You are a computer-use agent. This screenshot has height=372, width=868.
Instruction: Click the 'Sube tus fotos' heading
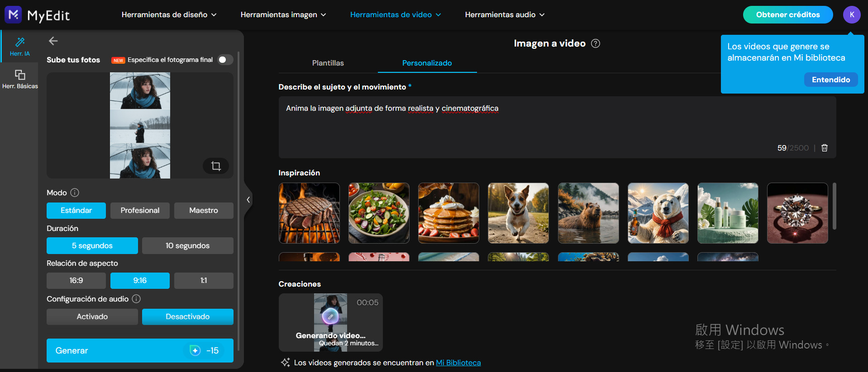[73, 60]
